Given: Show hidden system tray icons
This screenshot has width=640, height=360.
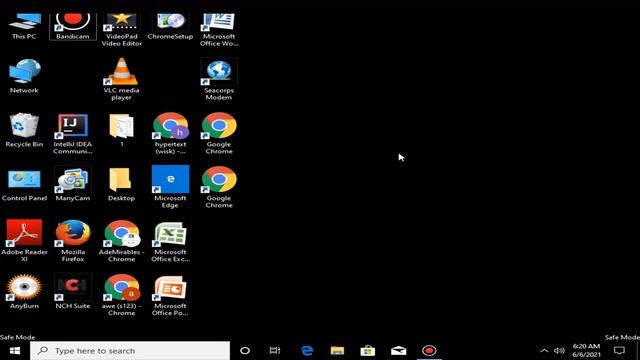Looking at the screenshot, I should (544, 351).
